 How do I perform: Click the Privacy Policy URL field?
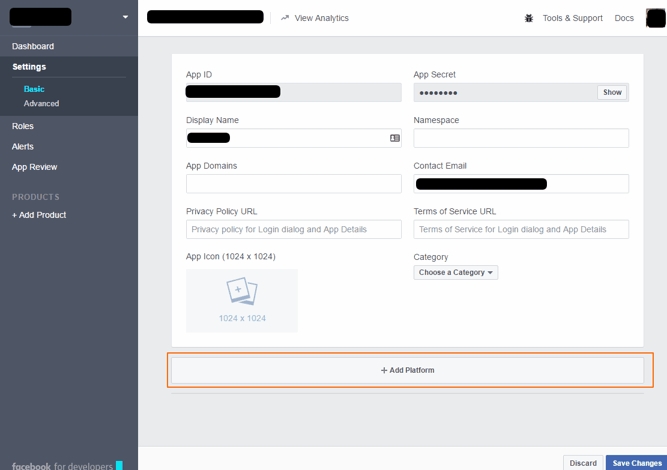coord(293,229)
